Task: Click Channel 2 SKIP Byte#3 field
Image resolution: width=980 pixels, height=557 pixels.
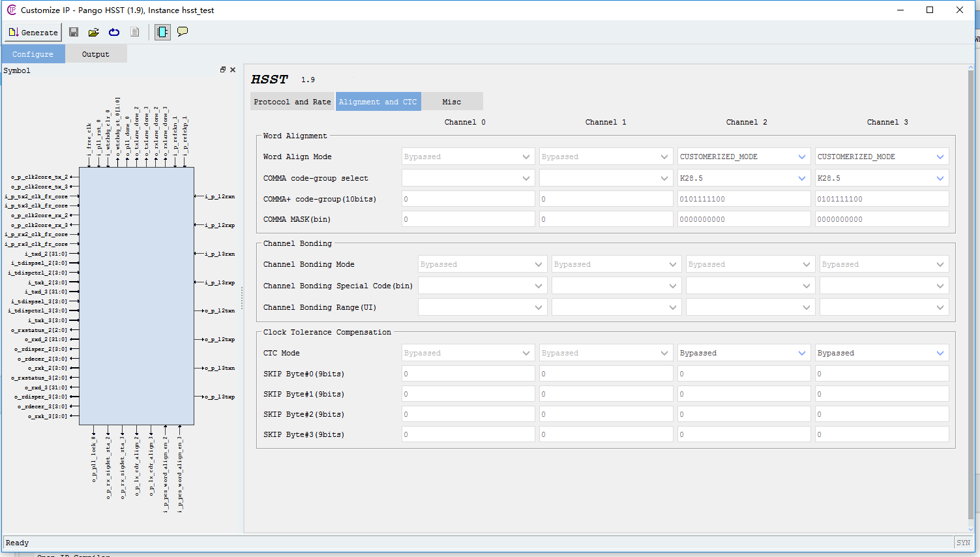Action: pos(744,434)
